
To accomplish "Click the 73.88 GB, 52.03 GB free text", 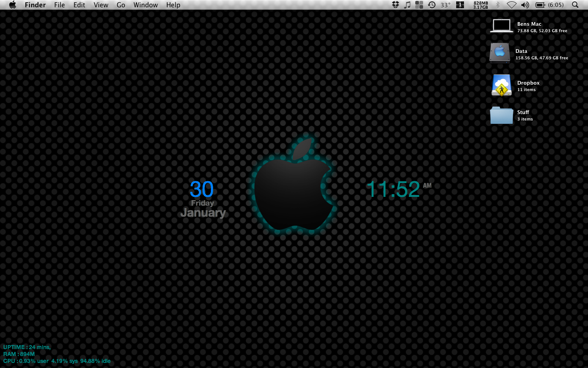I will click(x=542, y=31).
